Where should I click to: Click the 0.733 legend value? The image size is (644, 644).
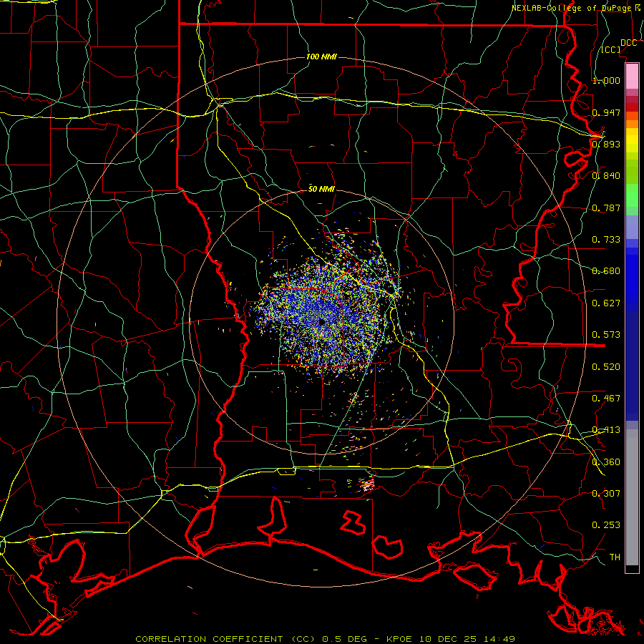pos(606,239)
